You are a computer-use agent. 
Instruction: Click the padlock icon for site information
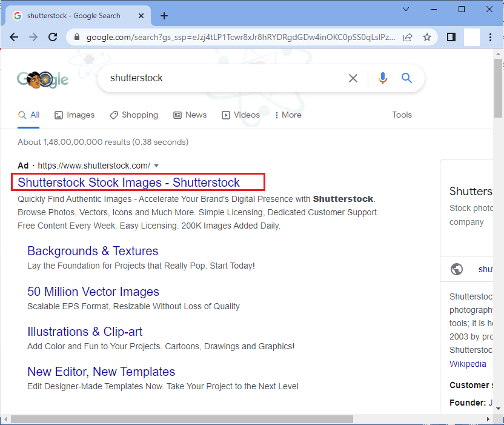(x=76, y=37)
